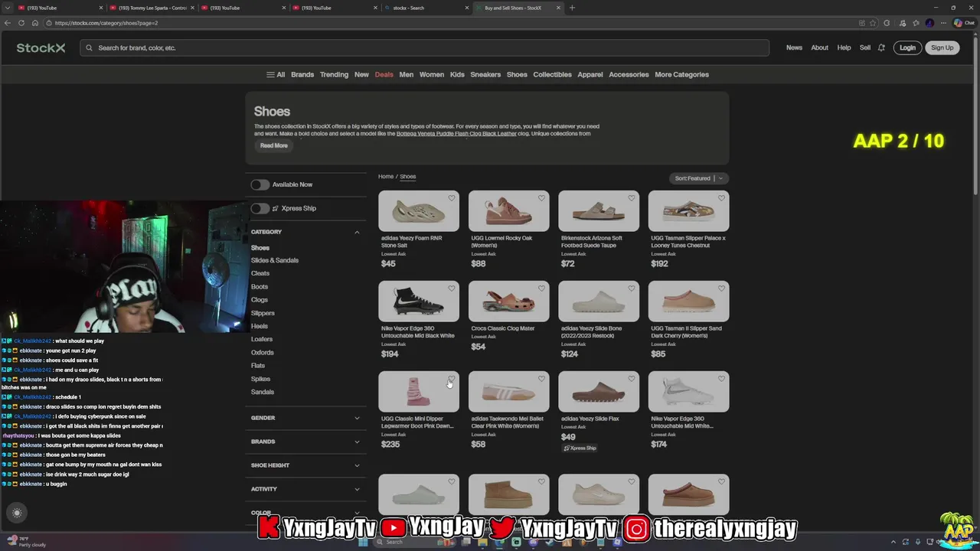
Task: Favorite the Crocs Classic Clog Mater
Action: tap(541, 289)
